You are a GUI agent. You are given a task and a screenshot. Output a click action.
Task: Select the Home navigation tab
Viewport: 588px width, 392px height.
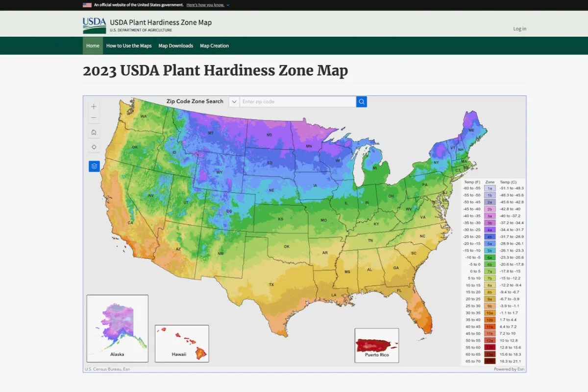point(93,46)
